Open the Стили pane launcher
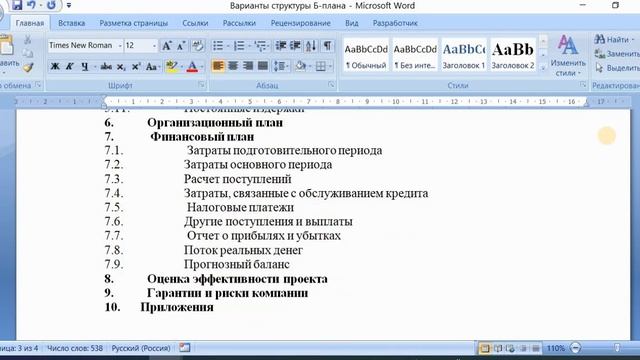The width and height of the screenshot is (640, 360). pyautogui.click(x=583, y=85)
